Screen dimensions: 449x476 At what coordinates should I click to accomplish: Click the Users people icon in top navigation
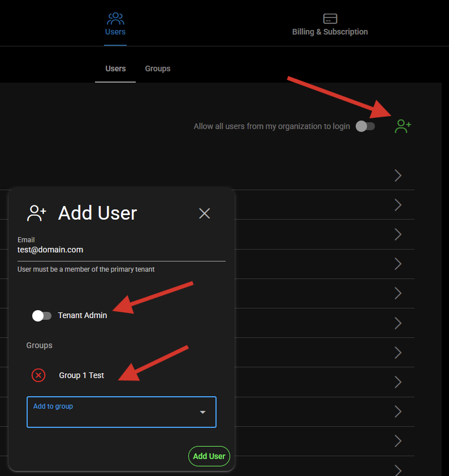[115, 18]
